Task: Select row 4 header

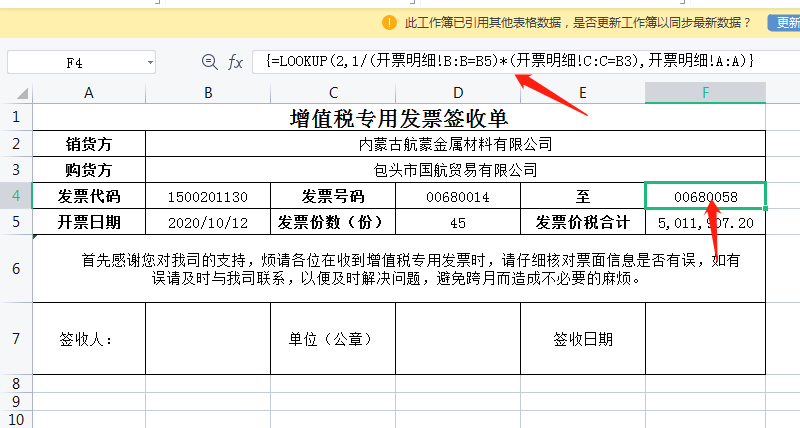Action: (16, 195)
